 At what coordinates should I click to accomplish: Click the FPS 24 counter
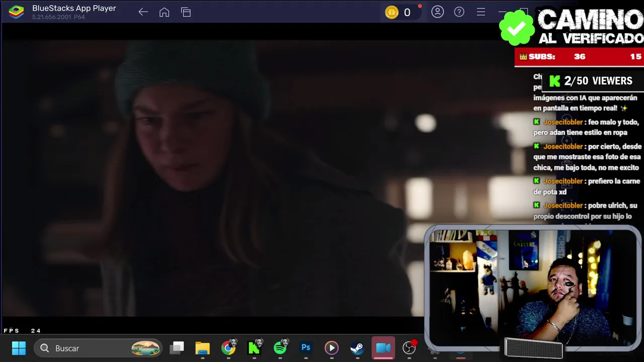22,331
